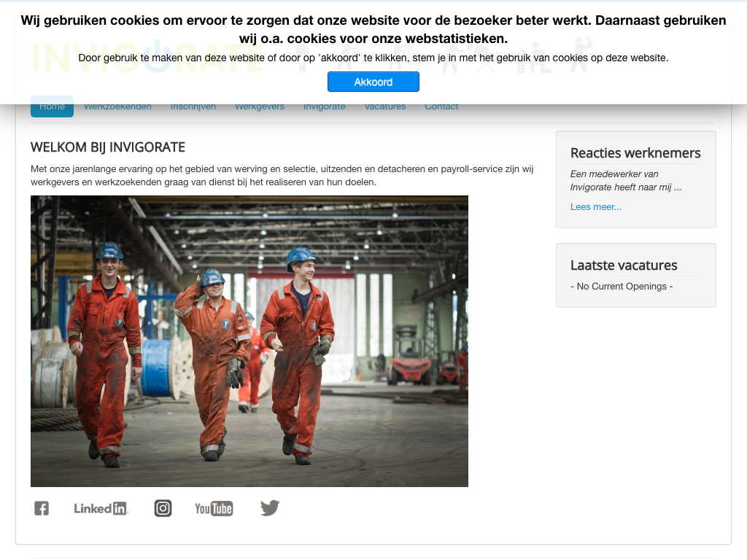Click the 'Welkom bij Invigorate' heading
Image resolution: width=747 pixels, height=560 pixels.
[x=108, y=147]
